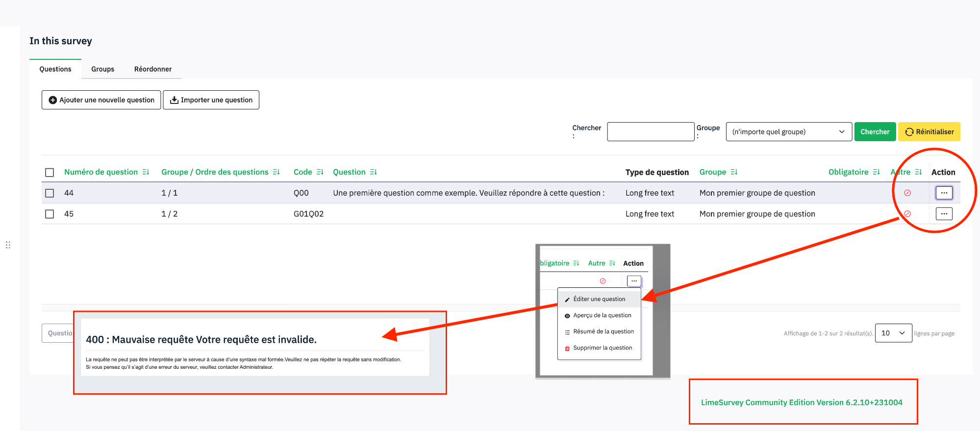Click sort icon beside Ordre des questions
Screen dimensions: 980x431
click(x=276, y=172)
